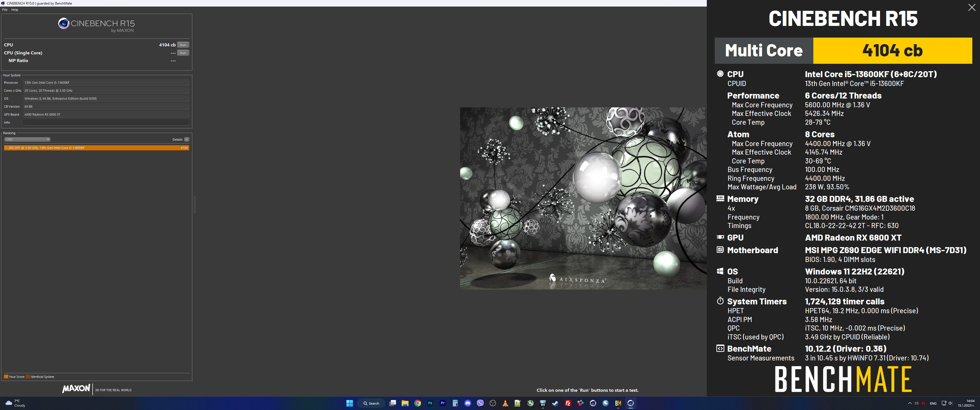Screen dimensions: 980x410
Task: Open Calculator from the taskbar
Action: pyautogui.click(x=455, y=403)
